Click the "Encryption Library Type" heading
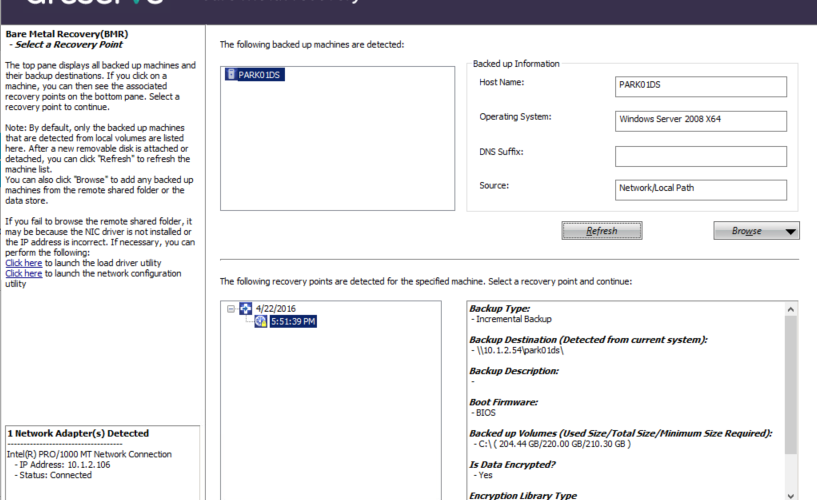 pyautogui.click(x=523, y=495)
